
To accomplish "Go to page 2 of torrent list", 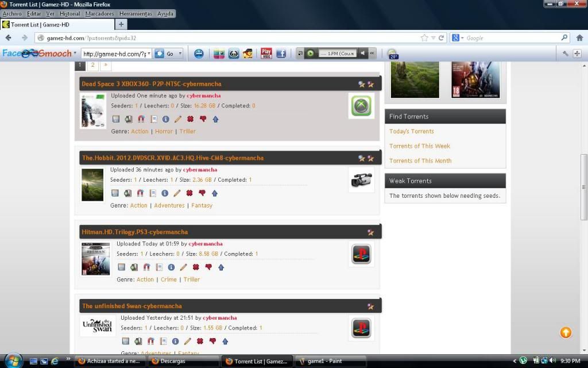I will tap(92, 65).
